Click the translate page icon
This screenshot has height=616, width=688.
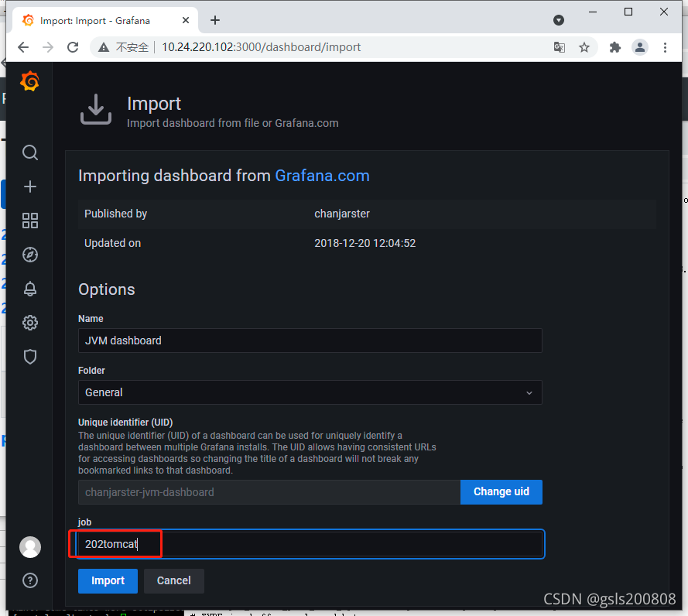[x=560, y=47]
